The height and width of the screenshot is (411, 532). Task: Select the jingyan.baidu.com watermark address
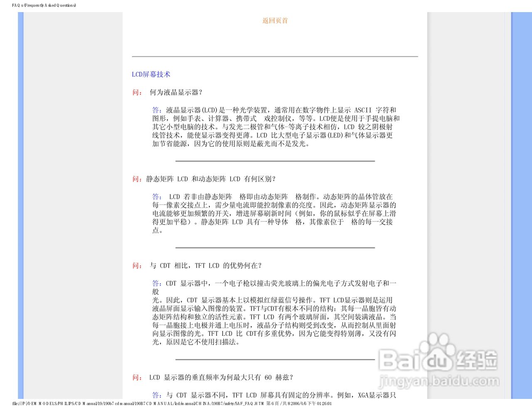pos(439,381)
